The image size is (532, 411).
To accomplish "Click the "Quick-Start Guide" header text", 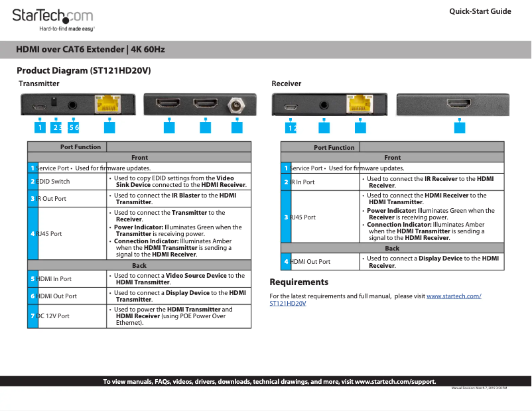I will tap(480, 11).
